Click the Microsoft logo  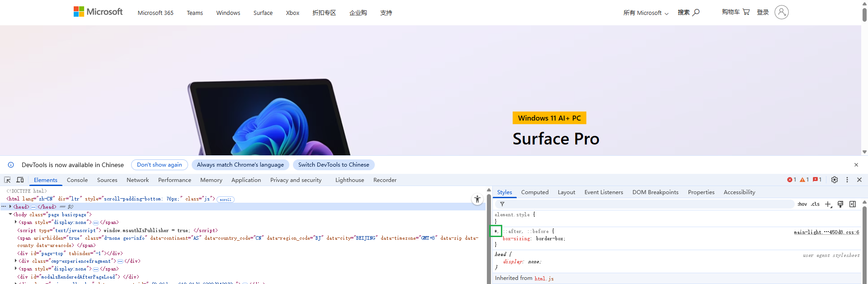point(98,12)
